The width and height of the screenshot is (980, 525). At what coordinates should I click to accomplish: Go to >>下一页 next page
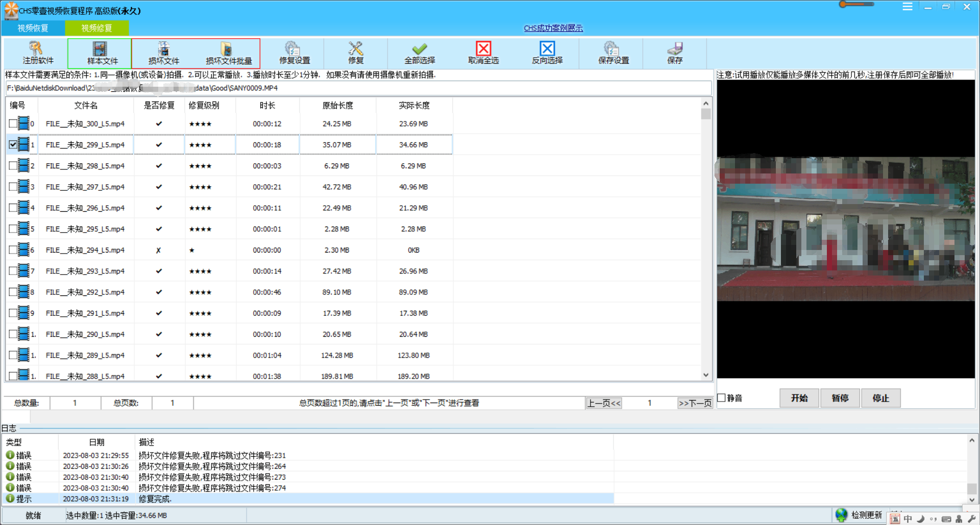[695, 403]
